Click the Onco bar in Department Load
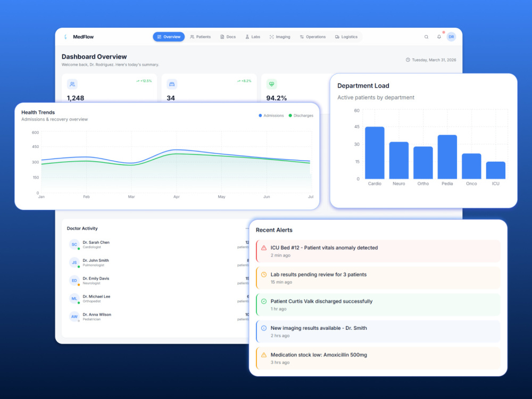 point(471,166)
